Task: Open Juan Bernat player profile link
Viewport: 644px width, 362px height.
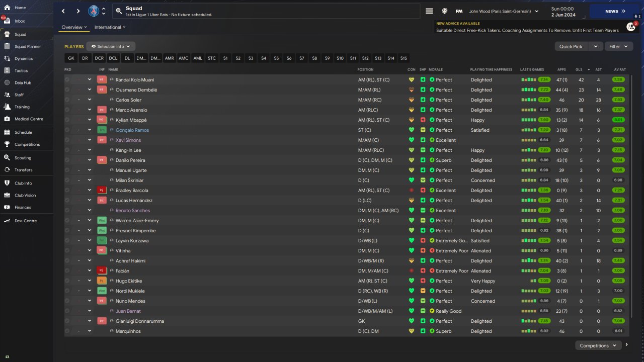Action: pyautogui.click(x=128, y=311)
